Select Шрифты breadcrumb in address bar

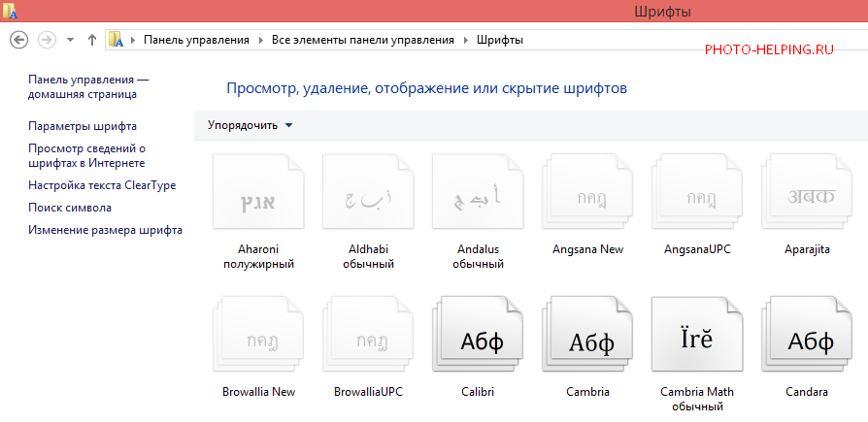[500, 40]
